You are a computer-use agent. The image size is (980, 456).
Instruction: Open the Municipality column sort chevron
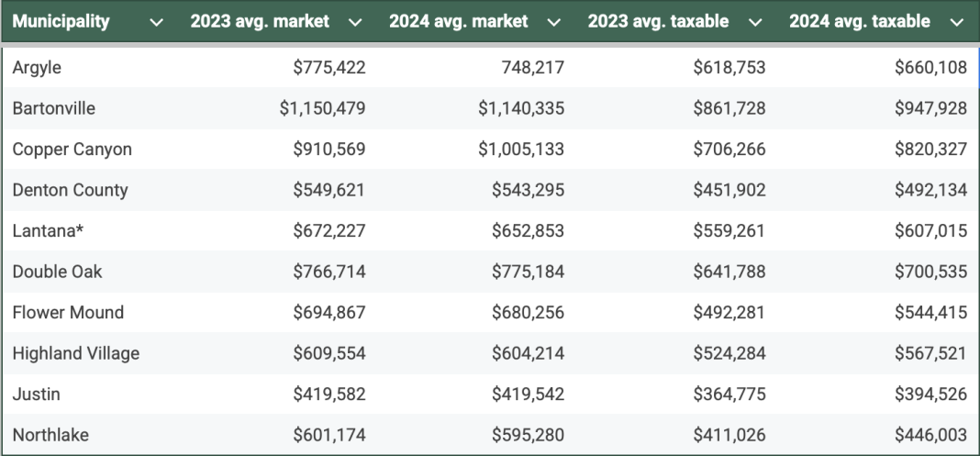(156, 23)
